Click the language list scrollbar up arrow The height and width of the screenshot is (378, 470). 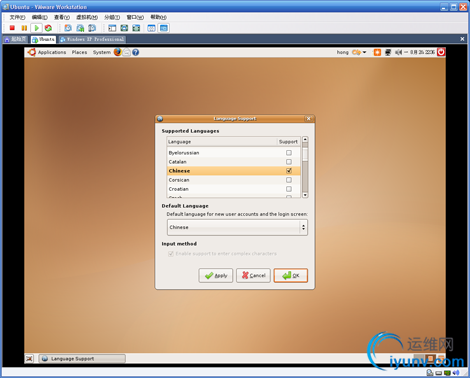click(305, 139)
